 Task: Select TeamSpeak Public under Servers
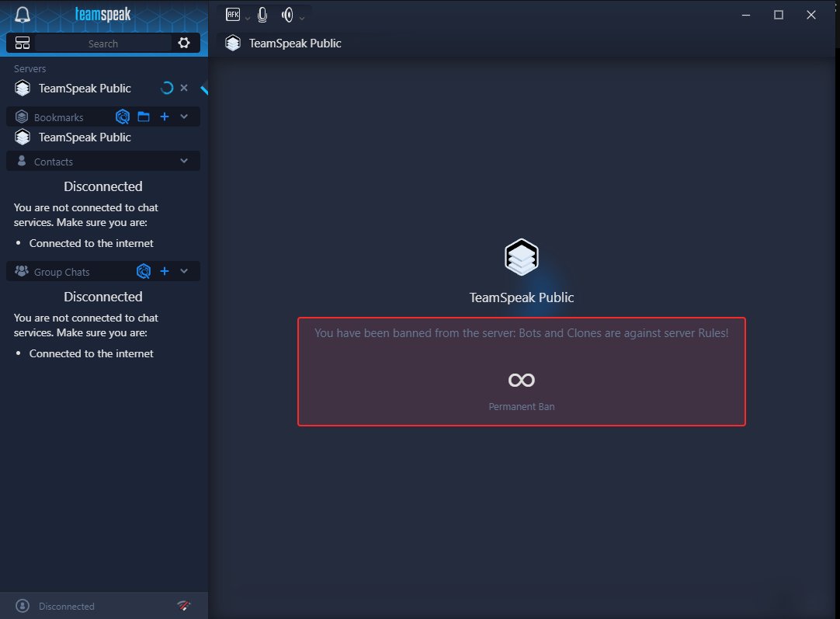[x=85, y=88]
